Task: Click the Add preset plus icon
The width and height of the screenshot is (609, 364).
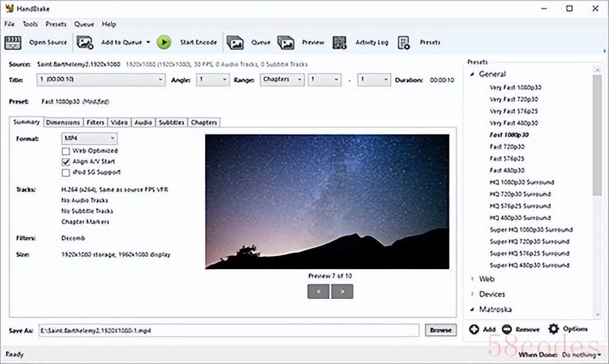Action: tap(474, 329)
